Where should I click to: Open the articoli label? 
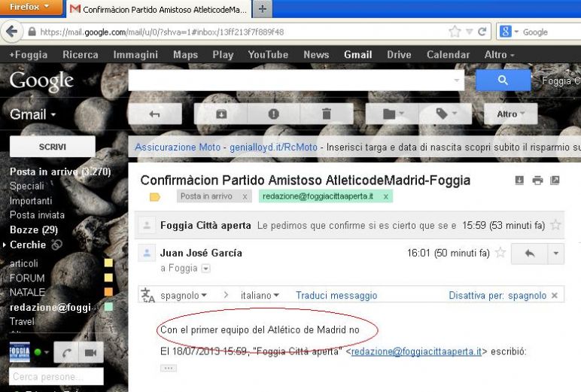point(24,263)
